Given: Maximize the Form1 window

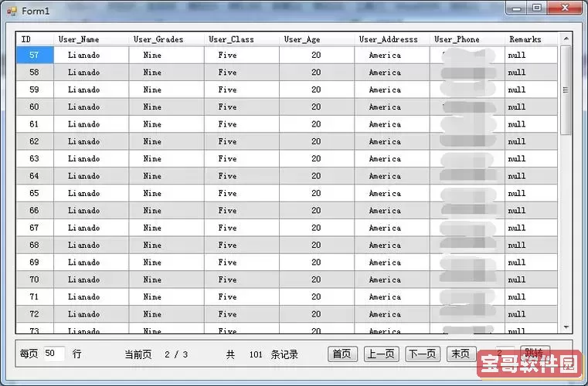Looking at the screenshot, I should pyautogui.click(x=537, y=8).
